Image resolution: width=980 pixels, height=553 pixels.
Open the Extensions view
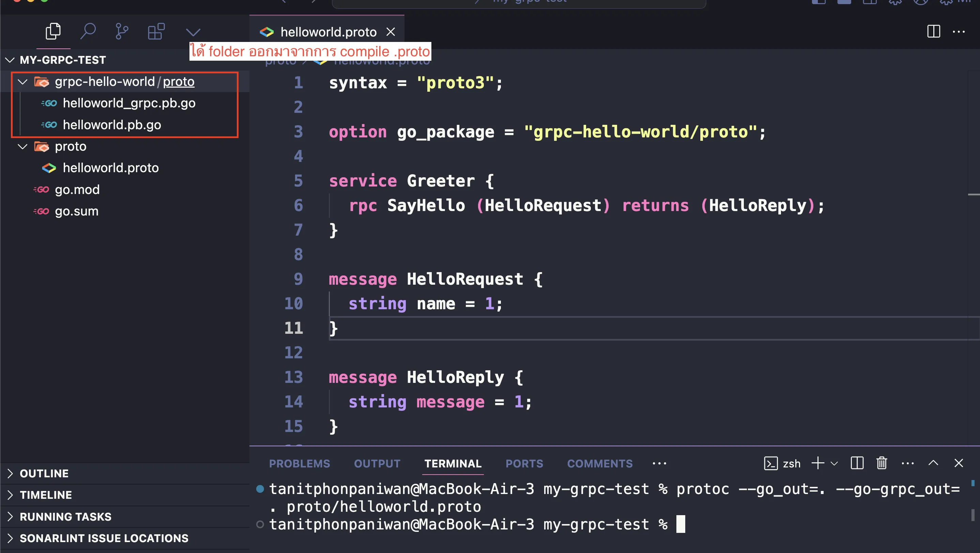[156, 32]
